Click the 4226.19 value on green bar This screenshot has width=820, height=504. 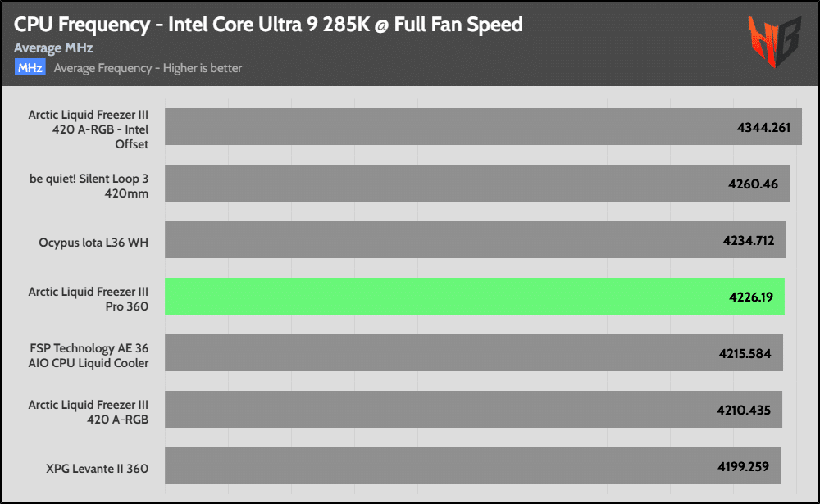[750, 297]
